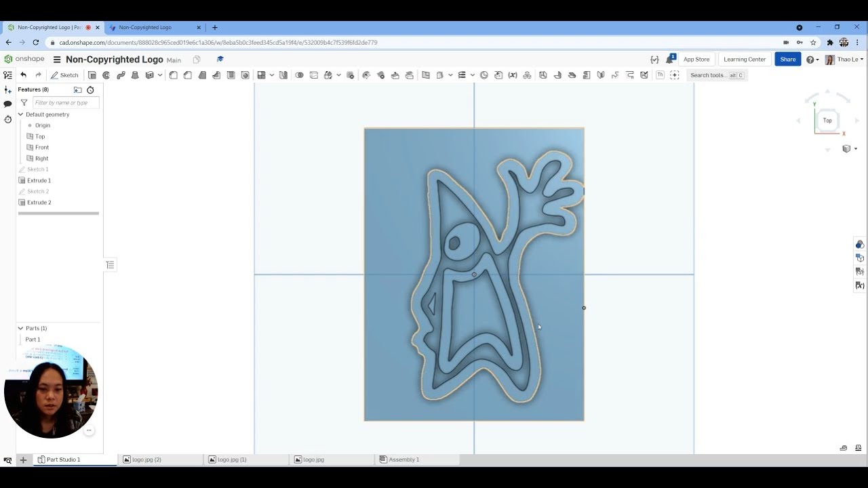Select the Extrude tool
Viewport: 868px width, 488px height.
click(92, 75)
